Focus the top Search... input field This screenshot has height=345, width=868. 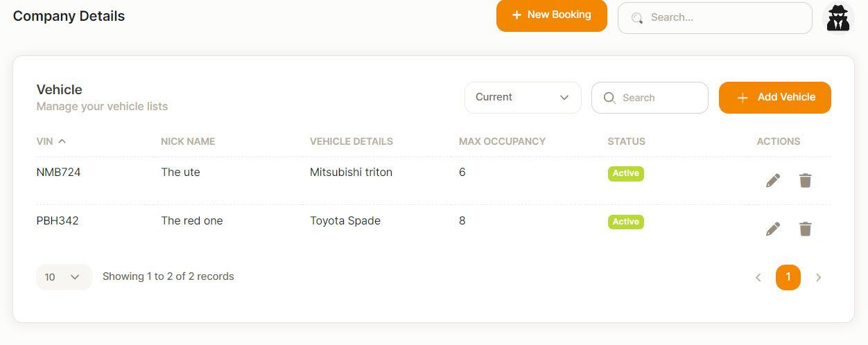(x=715, y=18)
